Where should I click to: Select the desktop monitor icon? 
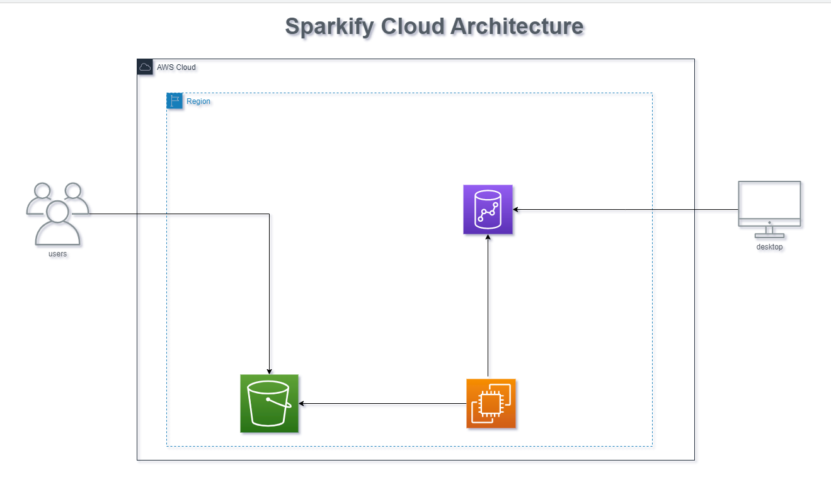pyautogui.click(x=769, y=210)
